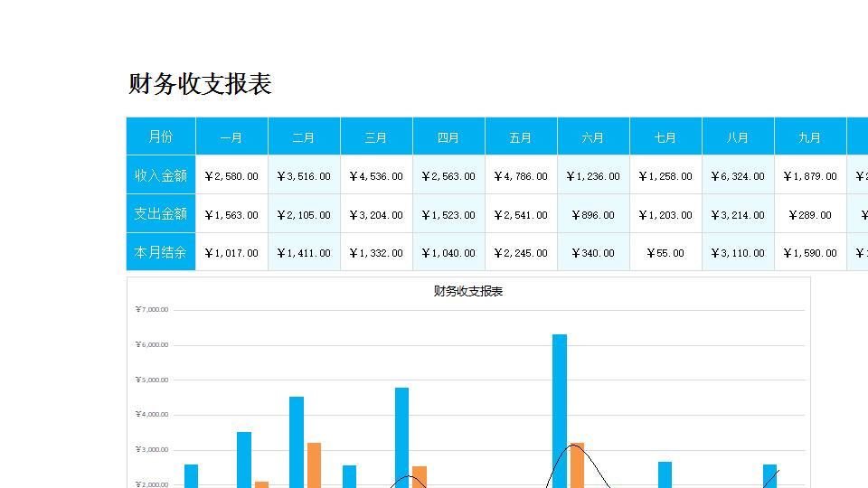Click the ¥6,000.00 axis label
The height and width of the screenshot is (488, 868).
pos(152,344)
